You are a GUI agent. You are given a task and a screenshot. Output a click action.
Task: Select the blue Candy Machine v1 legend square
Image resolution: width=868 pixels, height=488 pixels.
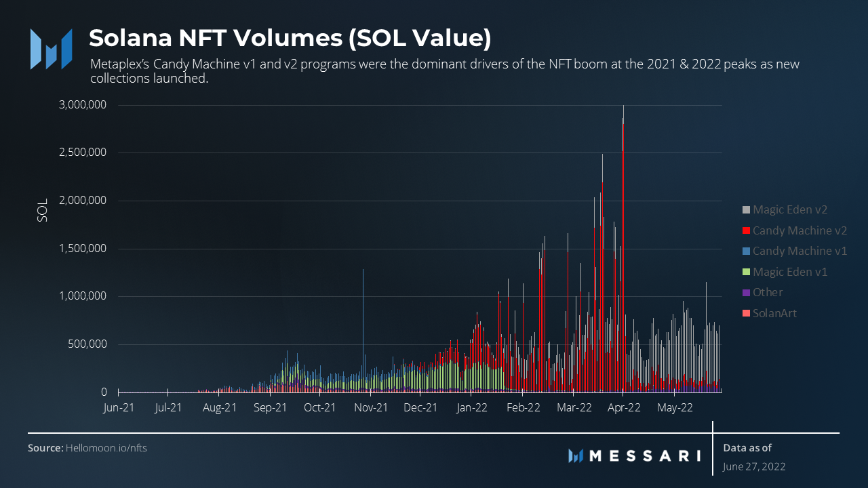pyautogui.click(x=747, y=251)
